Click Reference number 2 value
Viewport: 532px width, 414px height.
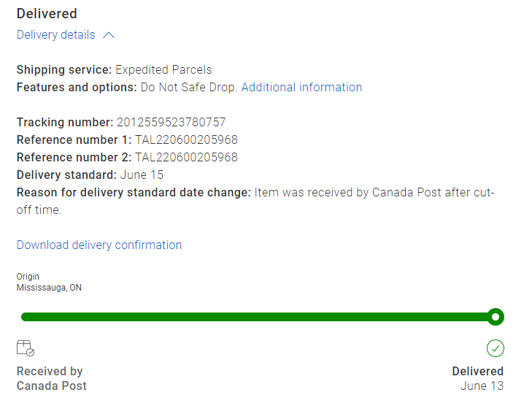[186, 158]
